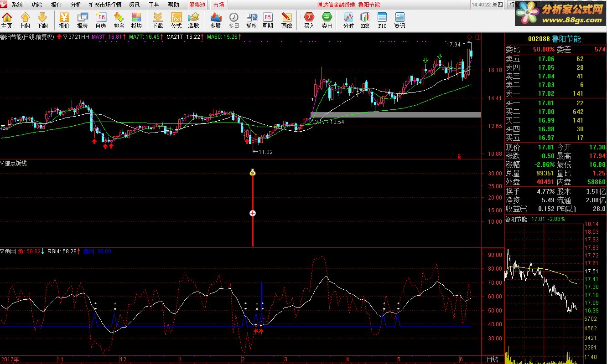
Task: Select the 股票池 tab
Action: pos(197,5)
